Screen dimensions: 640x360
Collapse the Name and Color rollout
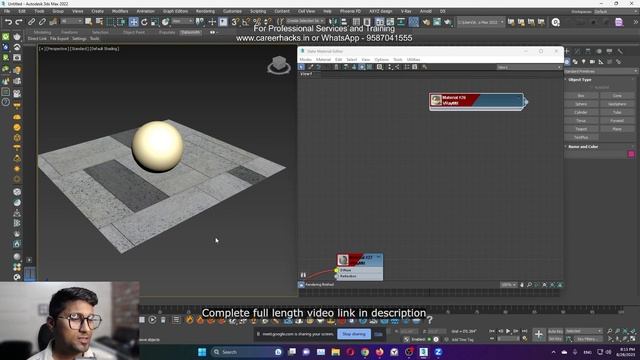pyautogui.click(x=583, y=147)
